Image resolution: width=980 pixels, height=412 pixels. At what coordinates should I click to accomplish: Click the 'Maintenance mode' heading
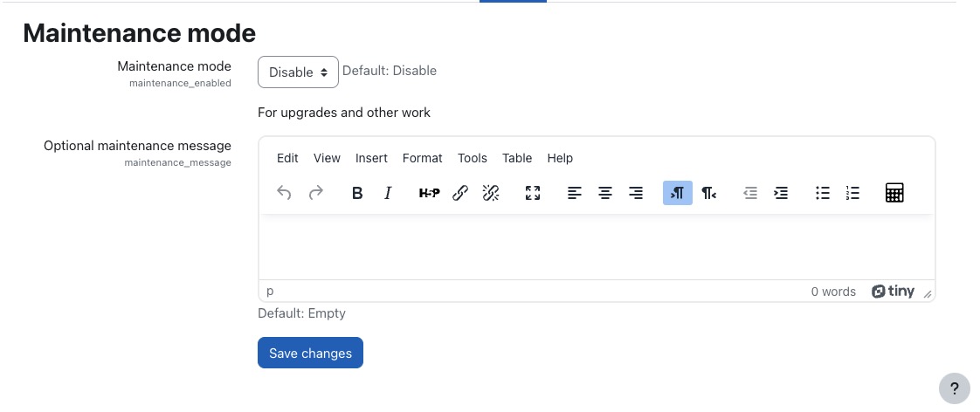[x=140, y=33]
